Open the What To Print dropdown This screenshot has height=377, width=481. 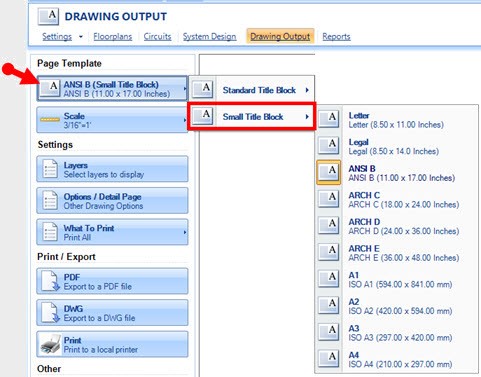tap(112, 232)
